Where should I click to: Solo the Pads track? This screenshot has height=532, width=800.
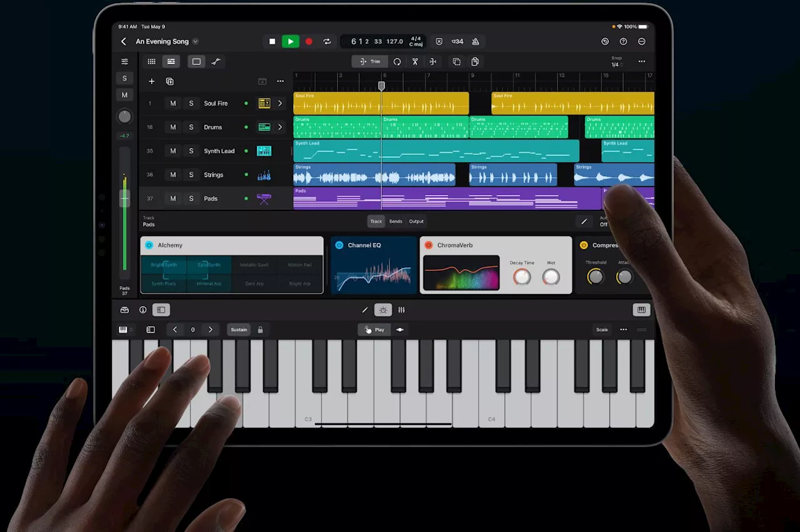[x=191, y=199]
